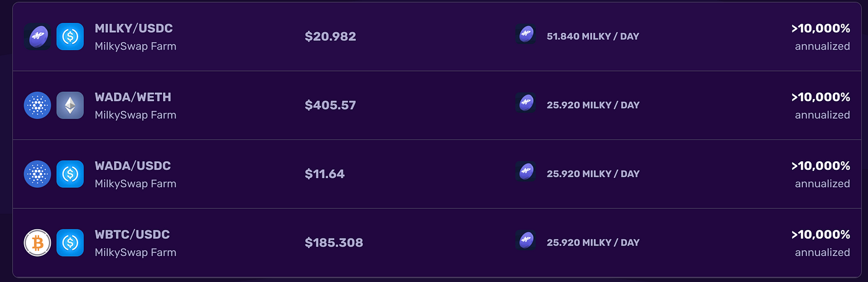Click the USDC icon in WBTC/USDC row
This screenshot has width=868, height=282.
coord(70,243)
